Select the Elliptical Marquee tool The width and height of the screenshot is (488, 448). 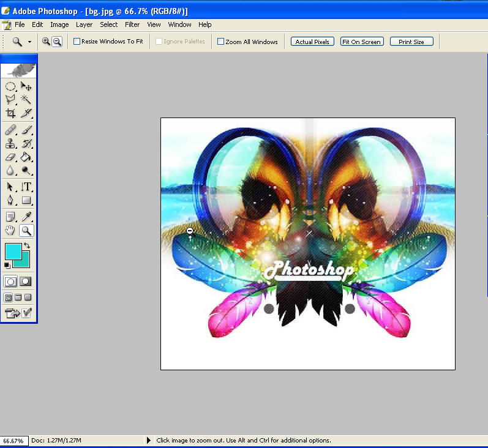(10, 86)
